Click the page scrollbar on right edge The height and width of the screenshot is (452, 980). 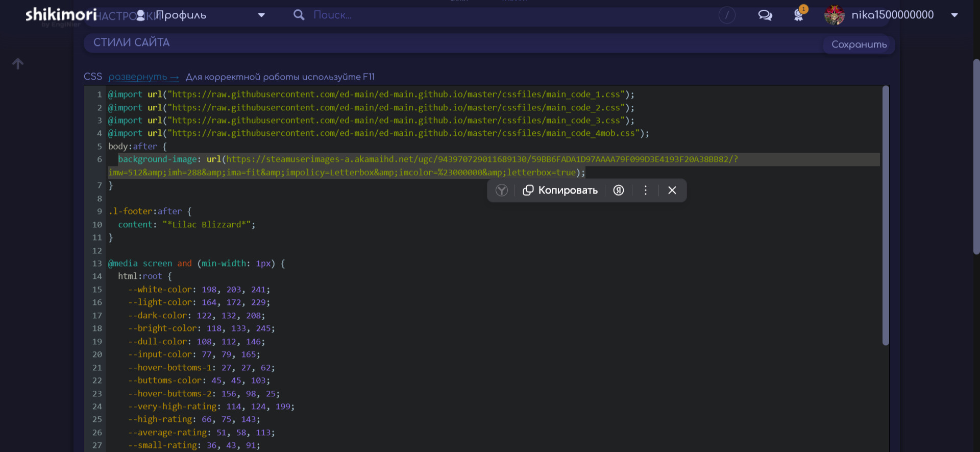click(x=976, y=153)
